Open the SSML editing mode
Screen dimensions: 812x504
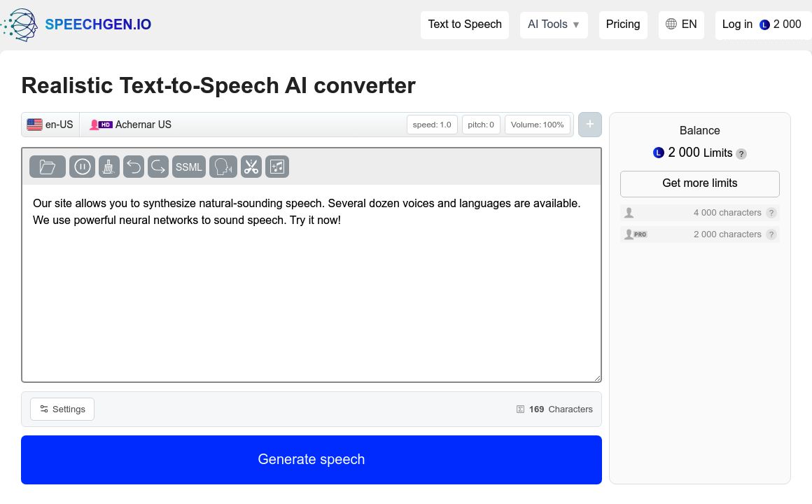click(x=188, y=167)
